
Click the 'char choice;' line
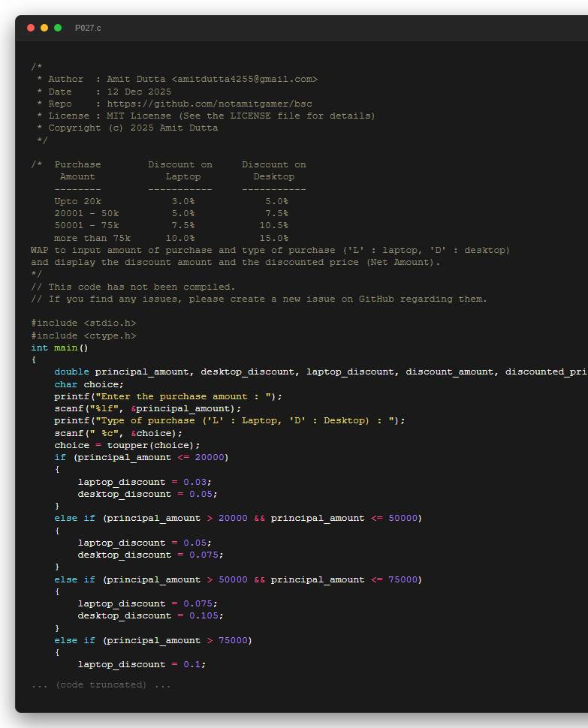coord(89,384)
